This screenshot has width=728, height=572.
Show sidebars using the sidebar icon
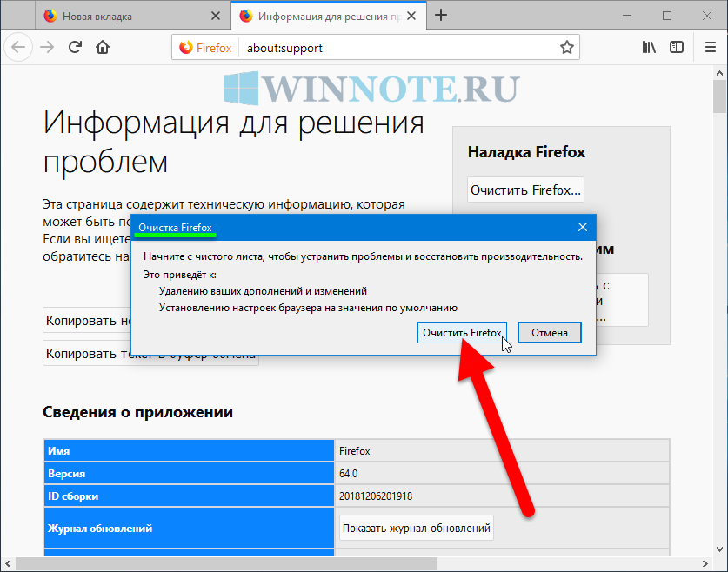(677, 47)
